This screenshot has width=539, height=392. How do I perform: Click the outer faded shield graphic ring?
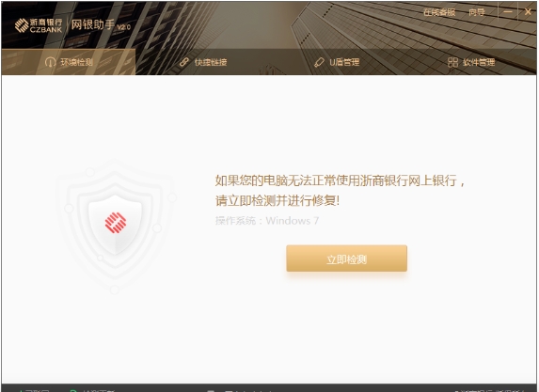pyautogui.click(x=116, y=226)
